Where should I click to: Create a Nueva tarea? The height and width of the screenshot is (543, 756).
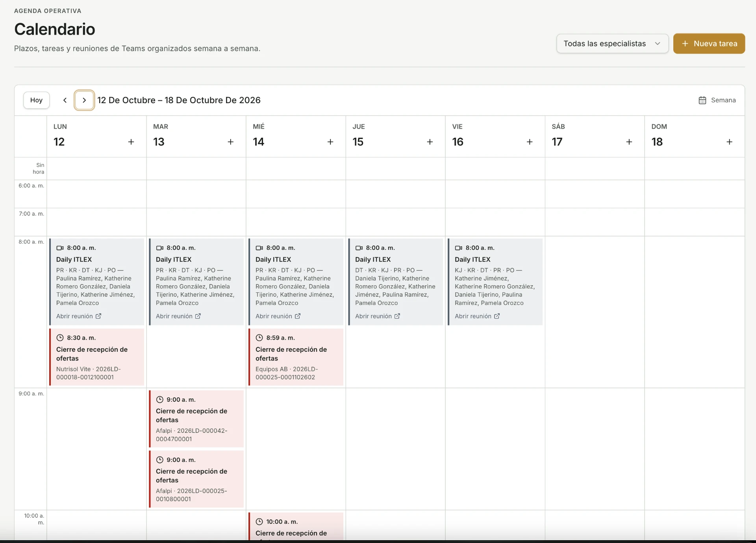pos(709,44)
